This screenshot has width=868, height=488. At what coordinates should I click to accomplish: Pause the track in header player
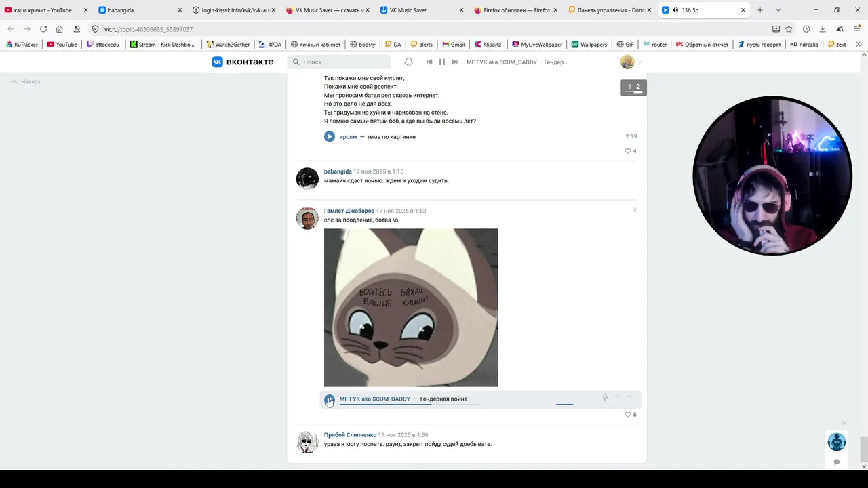click(x=442, y=62)
